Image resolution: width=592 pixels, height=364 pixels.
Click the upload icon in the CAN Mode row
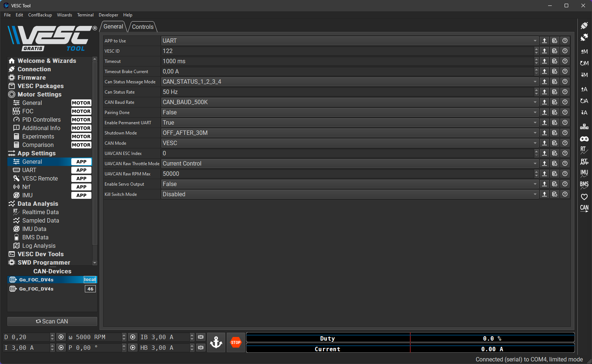(544, 143)
